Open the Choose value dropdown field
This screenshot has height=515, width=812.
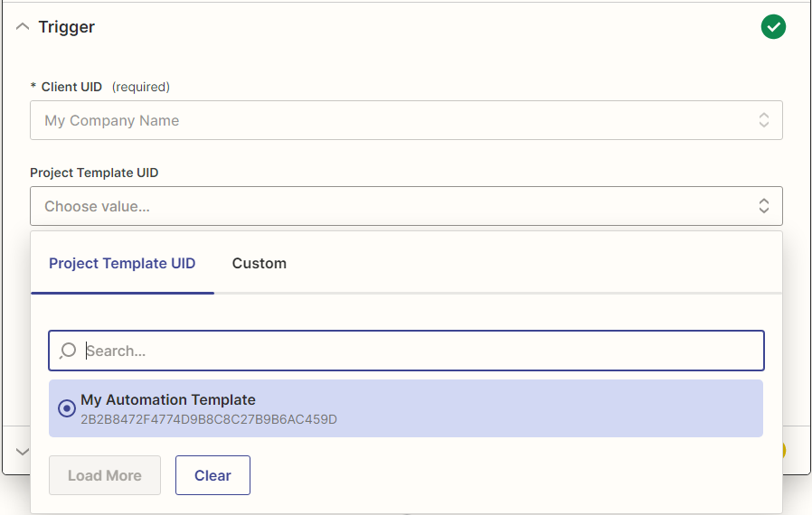pyautogui.click(x=389, y=206)
